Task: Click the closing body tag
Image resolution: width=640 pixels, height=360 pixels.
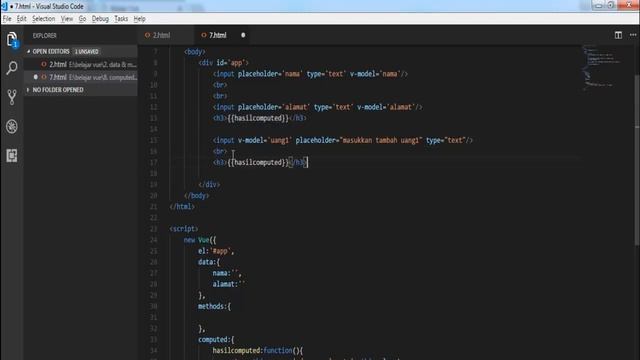Action: click(x=196, y=196)
